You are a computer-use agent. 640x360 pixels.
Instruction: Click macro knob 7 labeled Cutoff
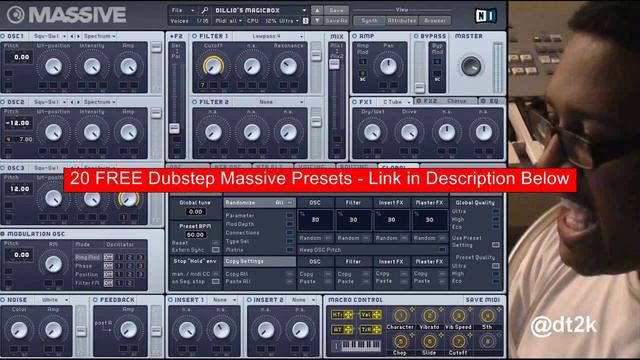458,341
